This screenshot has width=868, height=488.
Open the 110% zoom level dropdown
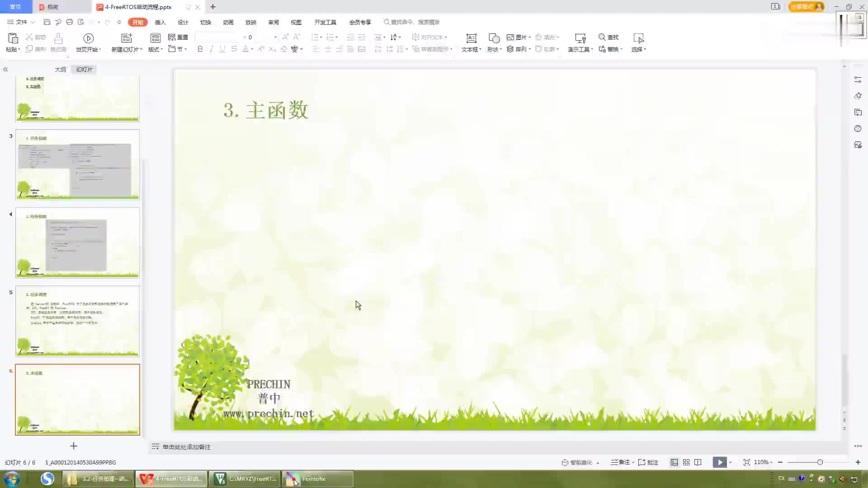[763, 462]
